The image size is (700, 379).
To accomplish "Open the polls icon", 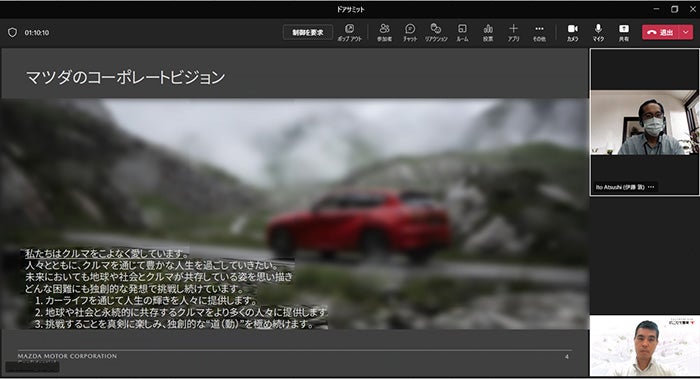I will [x=488, y=33].
